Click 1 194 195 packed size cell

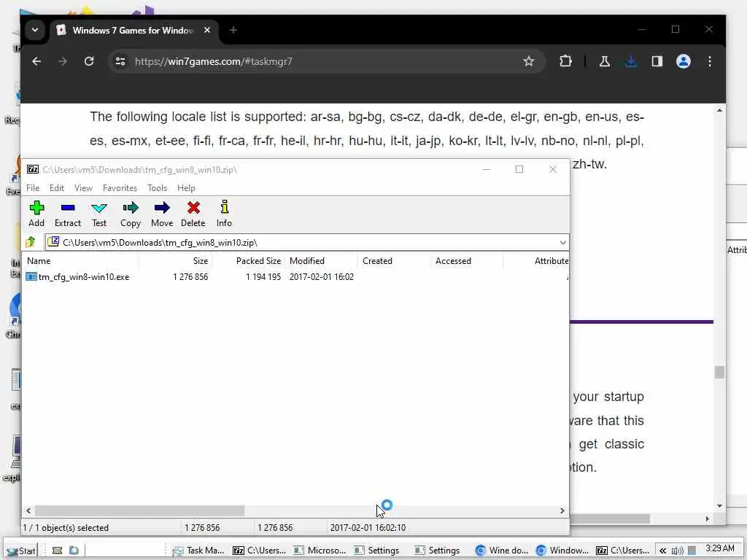pos(263,277)
